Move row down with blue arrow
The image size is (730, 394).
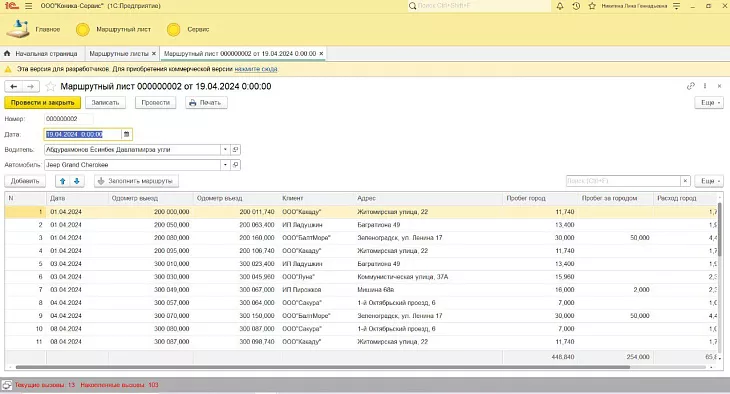[77, 181]
